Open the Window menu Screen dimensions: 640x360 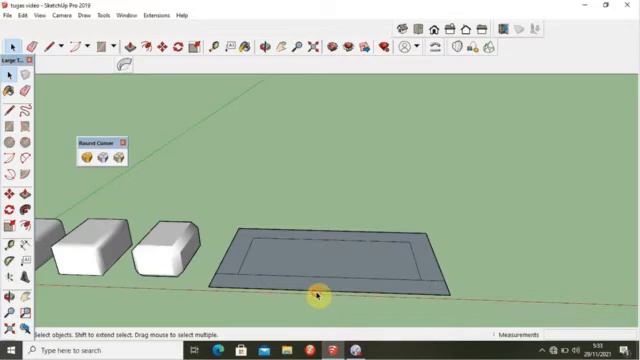pos(127,16)
